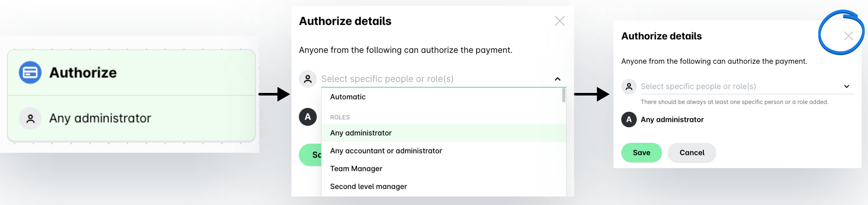Click the person icon in the right dialog
The image size is (868, 205).
pos(629,87)
